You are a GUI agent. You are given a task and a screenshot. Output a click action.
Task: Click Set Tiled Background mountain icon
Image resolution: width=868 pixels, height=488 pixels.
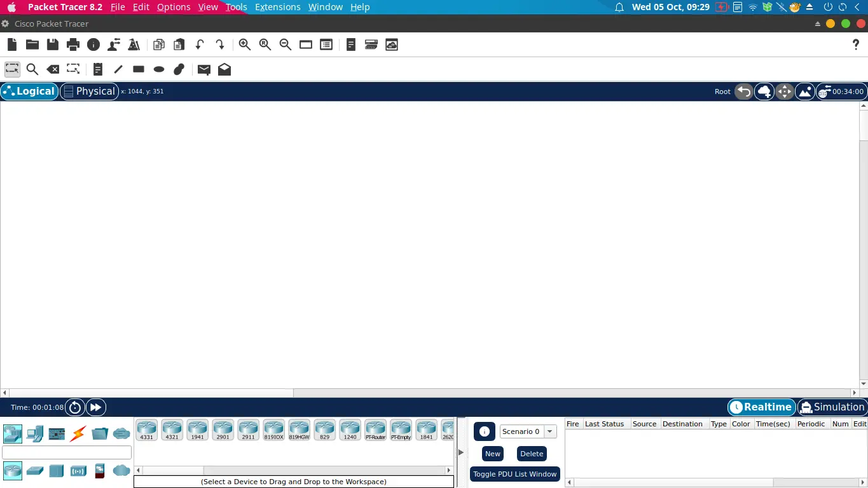(x=805, y=91)
